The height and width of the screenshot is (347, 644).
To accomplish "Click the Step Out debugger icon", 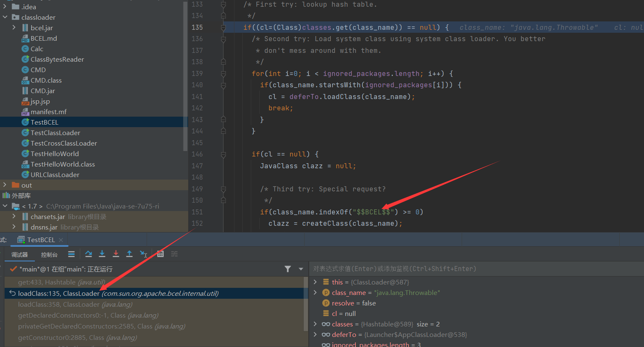I will click(129, 254).
